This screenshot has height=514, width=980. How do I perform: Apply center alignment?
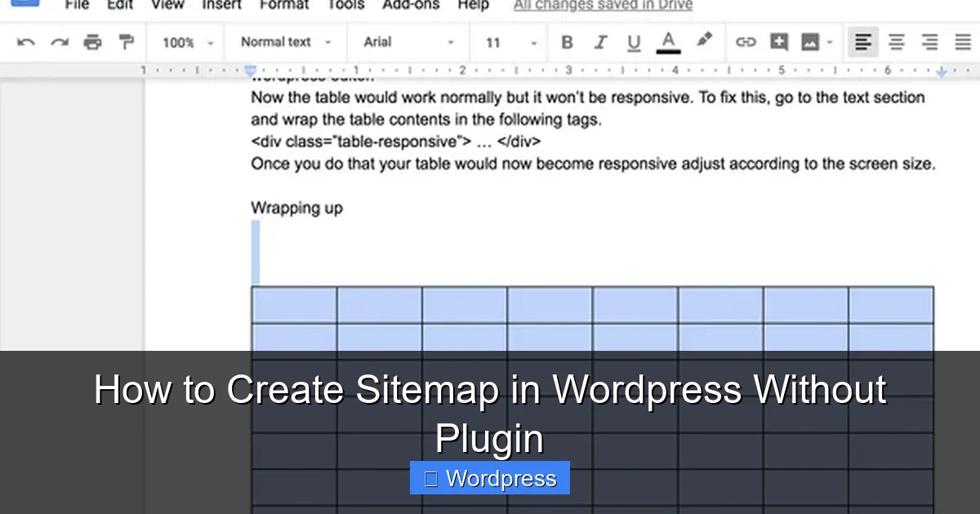896,42
